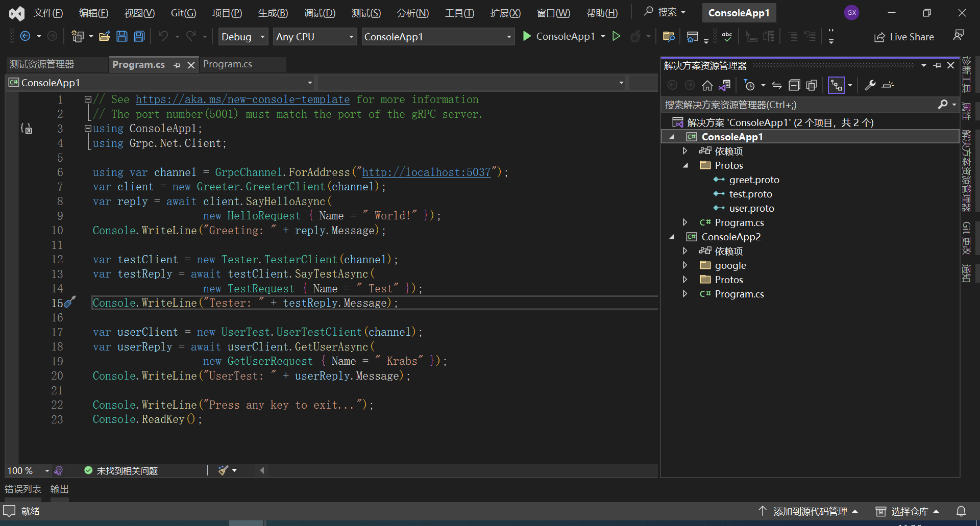The image size is (980, 526).
Task: Open the 调试(D) Debug menu
Action: tap(320, 13)
